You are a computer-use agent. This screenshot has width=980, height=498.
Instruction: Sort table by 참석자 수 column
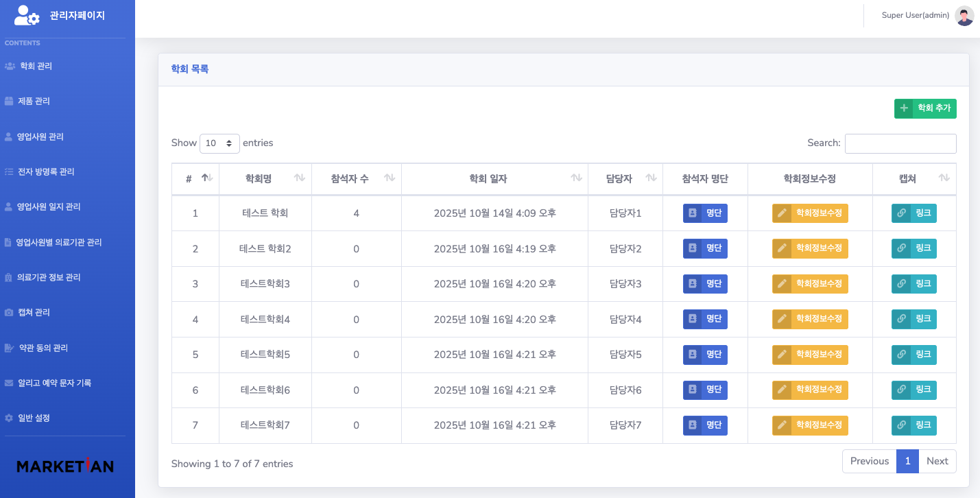click(356, 179)
